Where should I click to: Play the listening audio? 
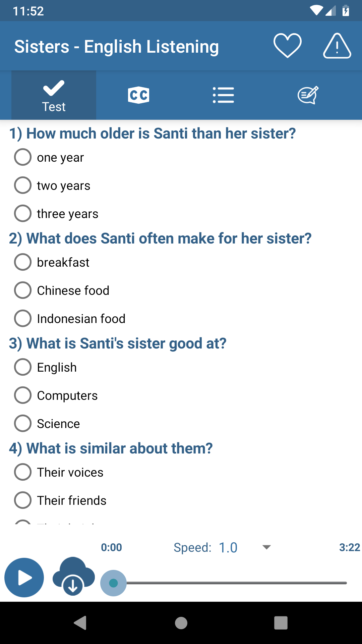click(x=24, y=578)
